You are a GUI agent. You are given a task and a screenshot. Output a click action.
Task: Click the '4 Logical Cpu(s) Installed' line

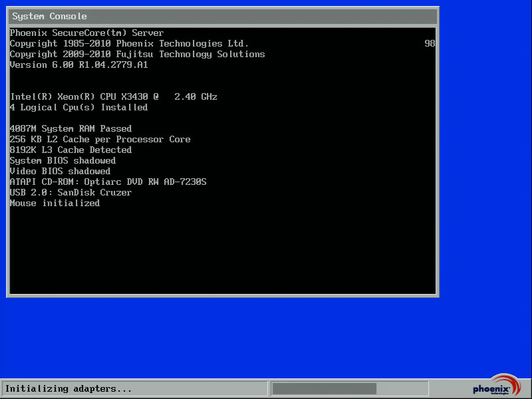(x=78, y=108)
